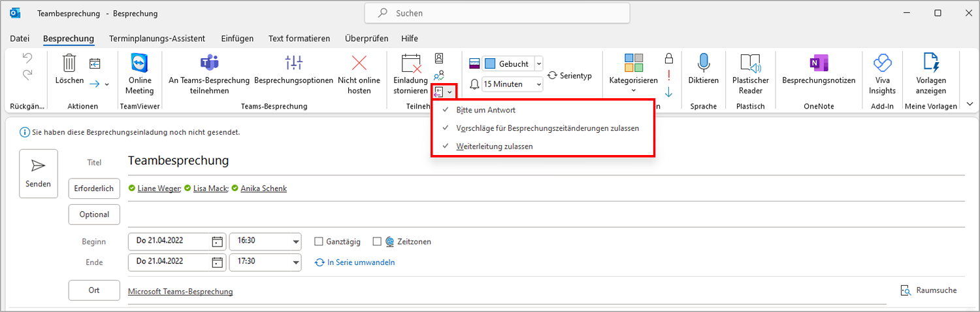Start Diktieren microphone

pos(704,63)
